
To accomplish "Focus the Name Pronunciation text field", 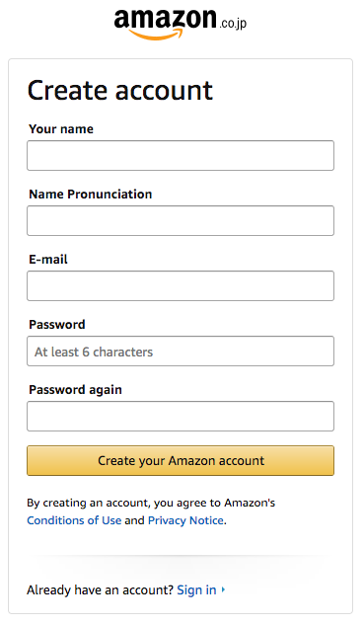I will pyautogui.click(x=181, y=220).
